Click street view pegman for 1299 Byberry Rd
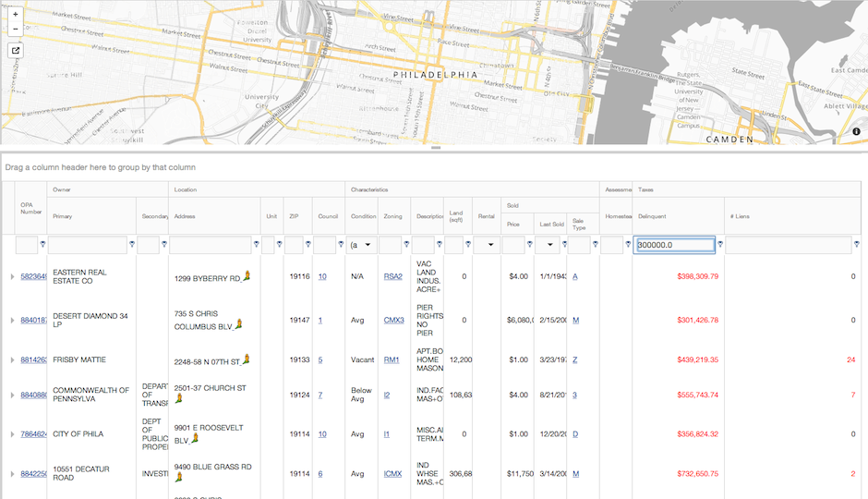This screenshot has height=499, width=868. tap(247, 275)
